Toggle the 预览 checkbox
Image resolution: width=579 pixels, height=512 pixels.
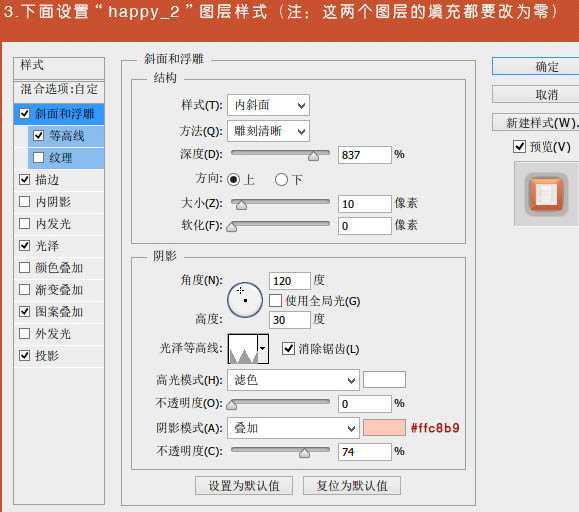pyautogui.click(x=520, y=147)
